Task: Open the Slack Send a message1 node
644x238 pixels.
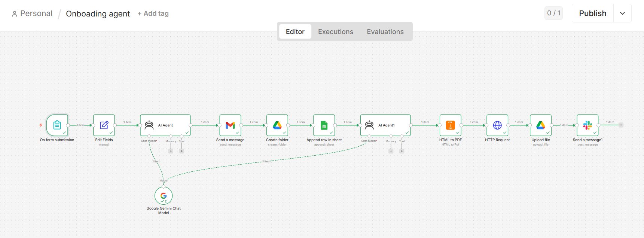Action: pyautogui.click(x=587, y=125)
